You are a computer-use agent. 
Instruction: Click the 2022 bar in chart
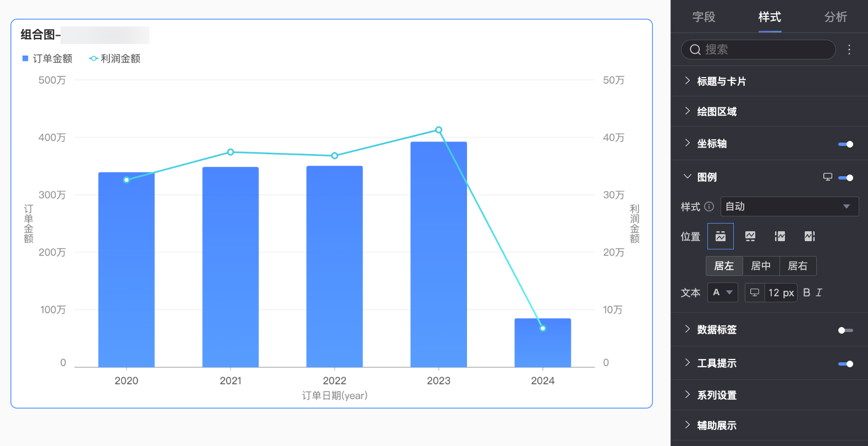point(334,266)
